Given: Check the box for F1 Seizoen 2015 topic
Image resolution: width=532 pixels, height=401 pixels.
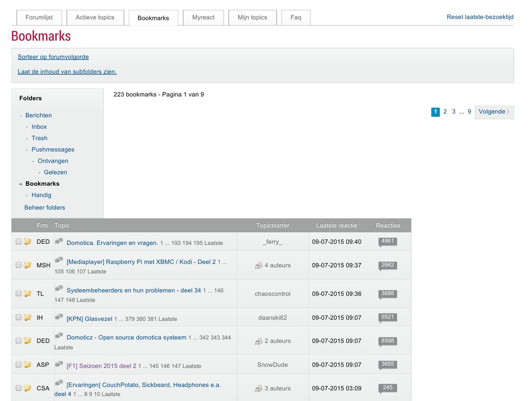Looking at the screenshot, I should point(19,365).
